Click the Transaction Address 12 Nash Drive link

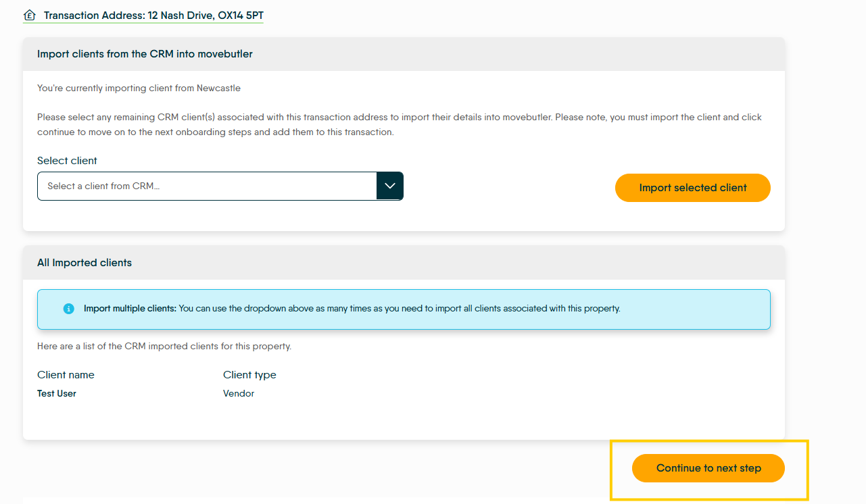click(153, 15)
